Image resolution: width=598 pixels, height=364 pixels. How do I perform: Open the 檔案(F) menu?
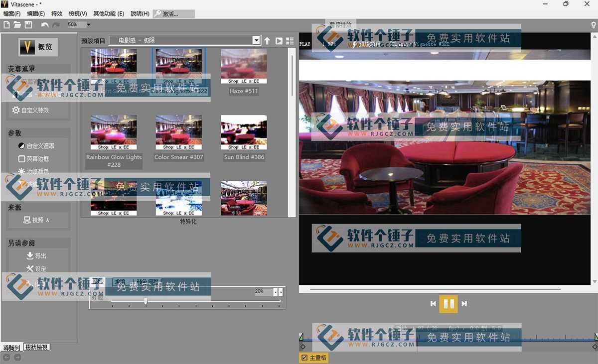pyautogui.click(x=12, y=14)
